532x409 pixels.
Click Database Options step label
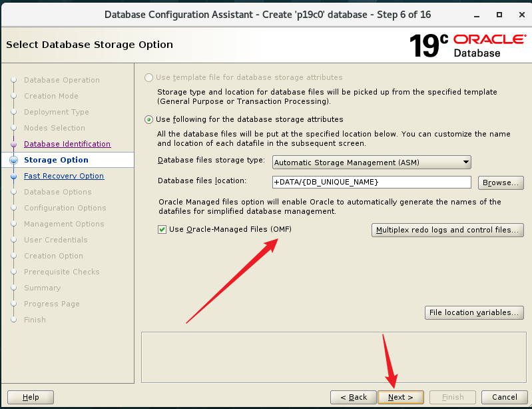tap(58, 192)
